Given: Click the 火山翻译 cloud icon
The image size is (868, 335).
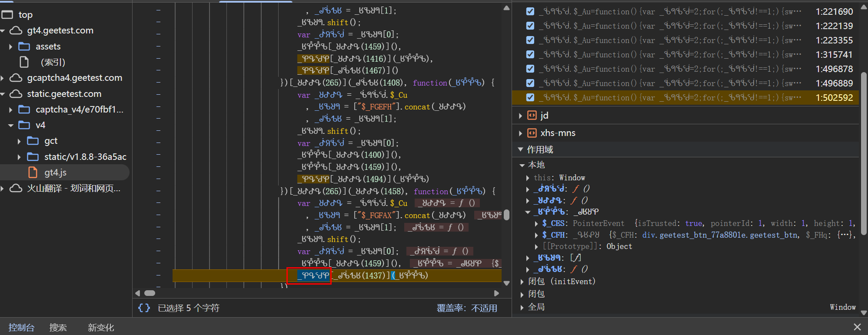Looking at the screenshot, I should coord(16,188).
